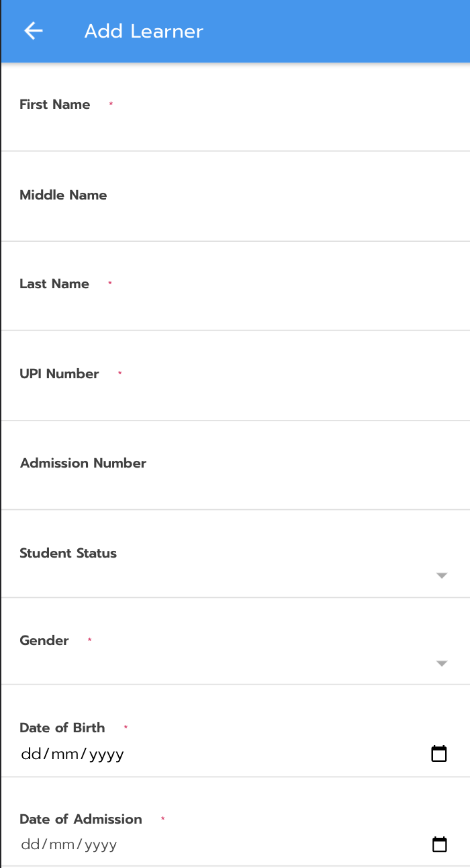Viewport: 470px width, 868px height.
Task: Click the required asterisk beside Date of Admission
Action: pyautogui.click(x=162, y=819)
